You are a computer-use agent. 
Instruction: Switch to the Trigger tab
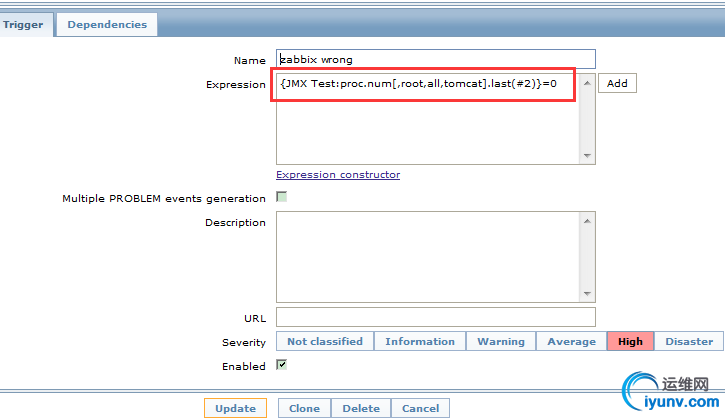(24, 25)
